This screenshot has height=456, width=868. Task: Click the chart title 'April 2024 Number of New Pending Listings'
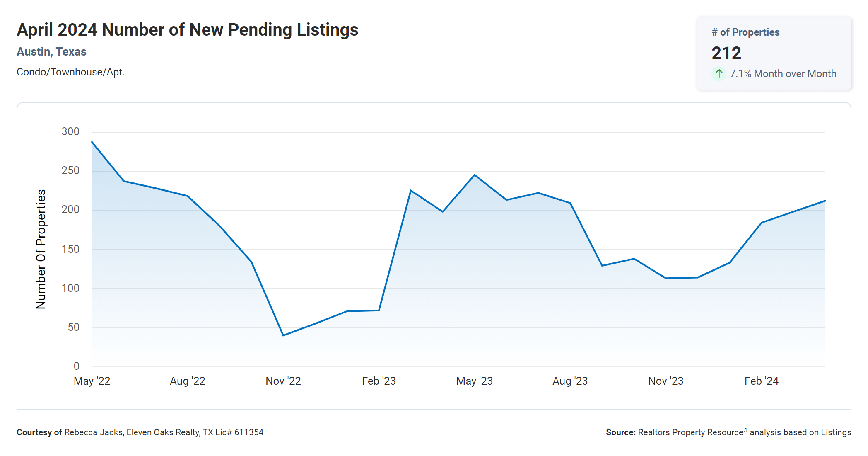tap(188, 30)
